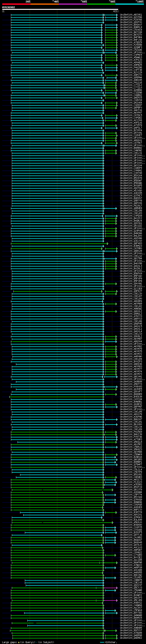Select the UniRef100_Q9U9L2 label
Image resolution: width=146 pixels, height=644 pixels.
pos(131,337)
